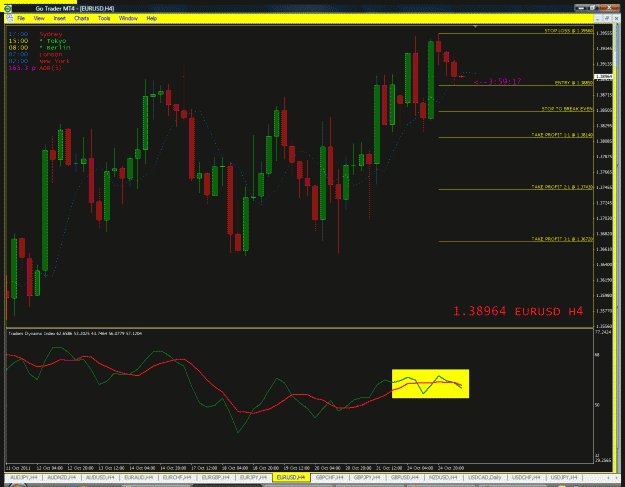Switch to the EURAUD,H4 chart tab
625x487 pixels.
point(139,477)
